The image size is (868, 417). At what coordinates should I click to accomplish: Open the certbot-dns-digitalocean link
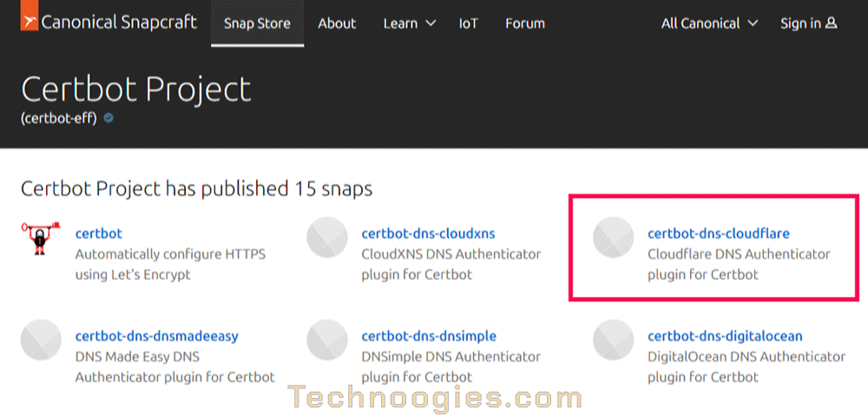pos(725,336)
